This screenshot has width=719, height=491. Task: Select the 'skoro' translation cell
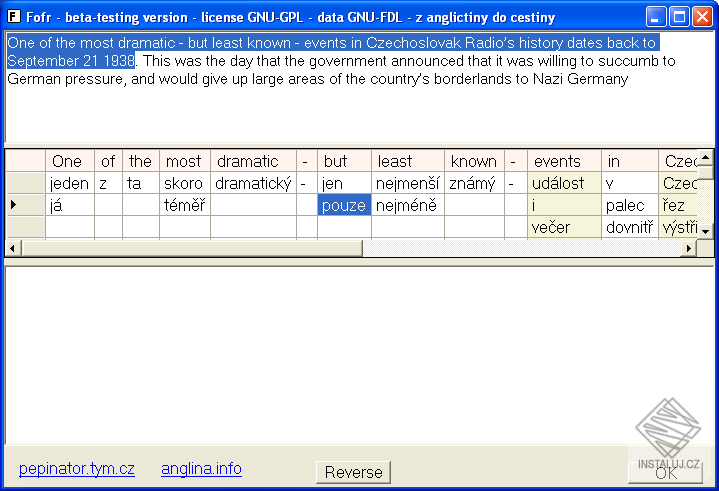(185, 183)
